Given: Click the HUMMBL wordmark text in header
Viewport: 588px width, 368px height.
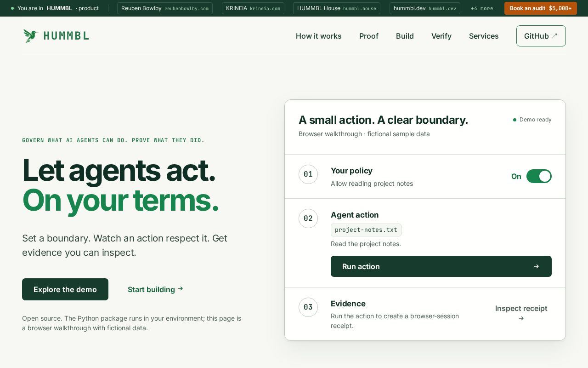Looking at the screenshot, I should [x=66, y=36].
